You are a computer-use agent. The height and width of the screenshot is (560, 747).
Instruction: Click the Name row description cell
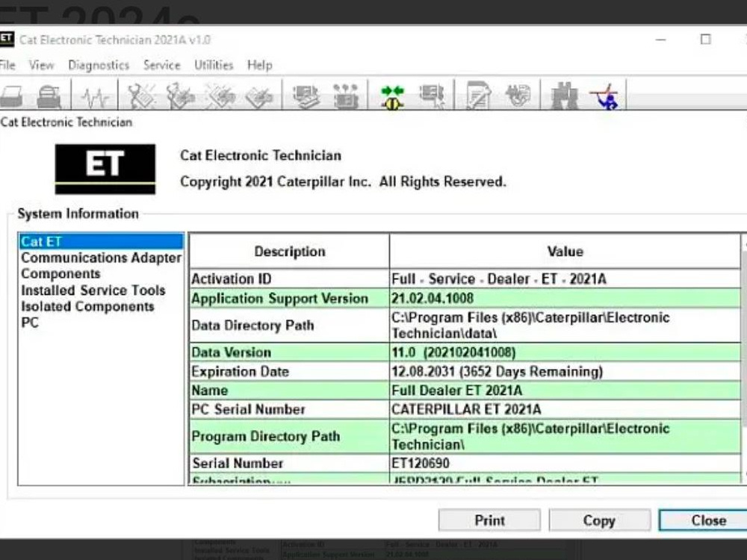[289, 391]
